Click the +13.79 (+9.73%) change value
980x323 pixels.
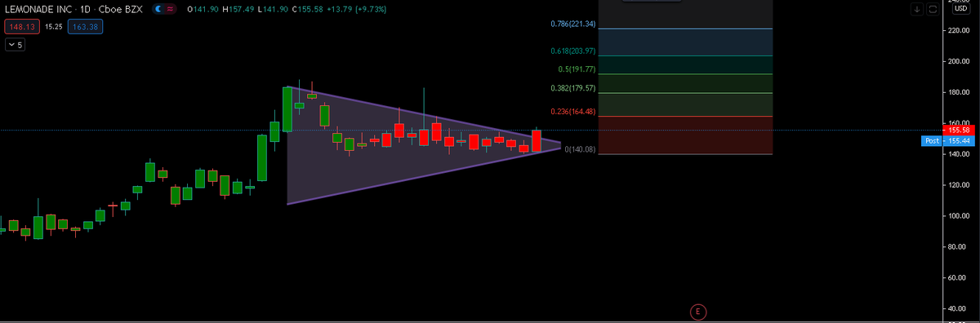click(356, 9)
